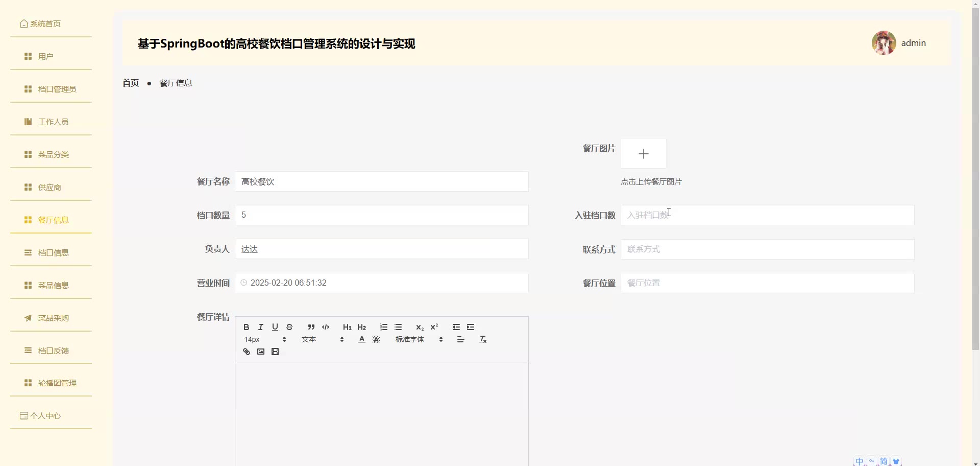The width and height of the screenshot is (980, 466).
Task: Click the blockquote icon
Action: [311, 327]
